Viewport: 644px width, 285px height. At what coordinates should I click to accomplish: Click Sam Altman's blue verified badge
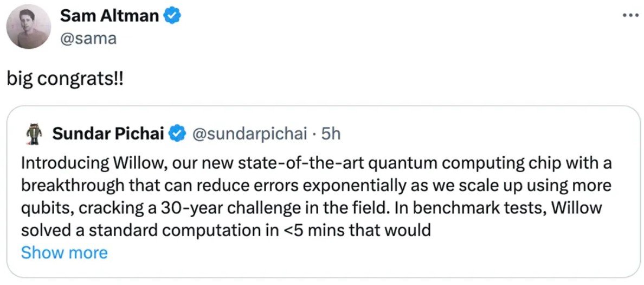click(172, 16)
